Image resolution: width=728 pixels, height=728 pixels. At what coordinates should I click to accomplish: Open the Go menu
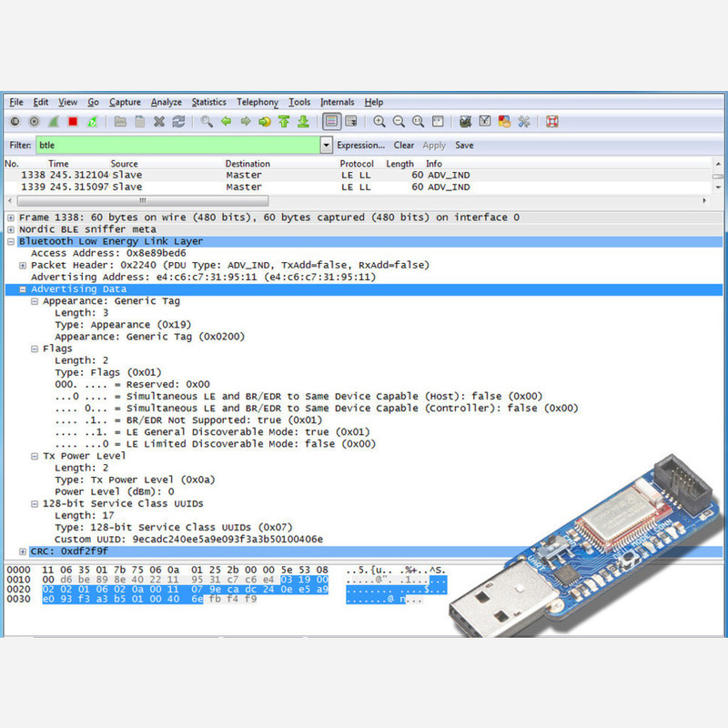pyautogui.click(x=94, y=102)
